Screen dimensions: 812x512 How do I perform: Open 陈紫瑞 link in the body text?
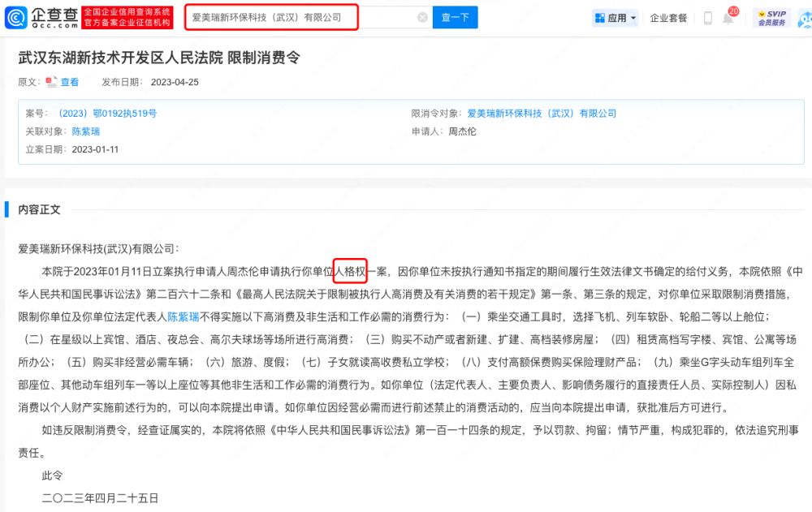tap(184, 316)
